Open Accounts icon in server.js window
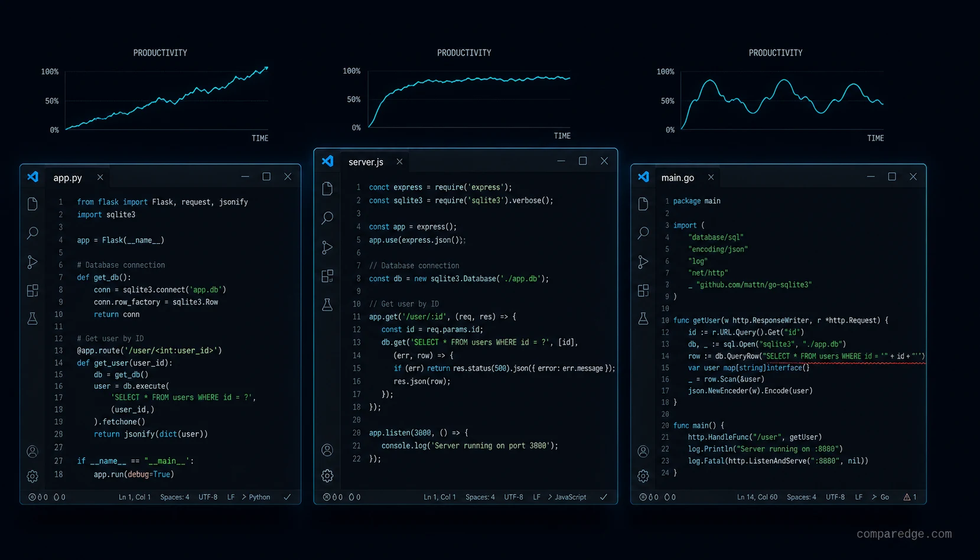 tap(327, 450)
